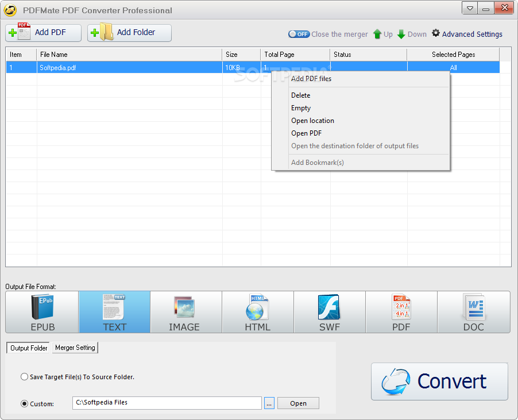Screen dimensions: 518x420
Task: Choose Add PDF files in context menu
Action: tap(361, 79)
